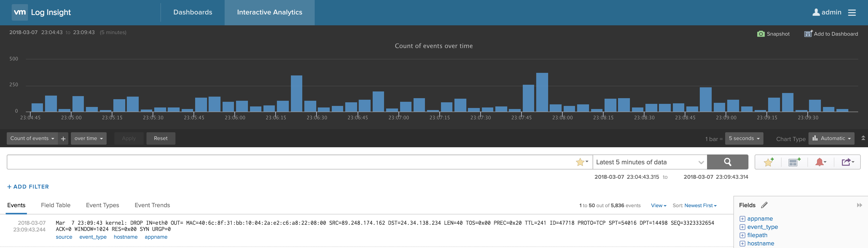Open the hamburger menu next to admin
868x248 pixels.
[x=852, y=12]
